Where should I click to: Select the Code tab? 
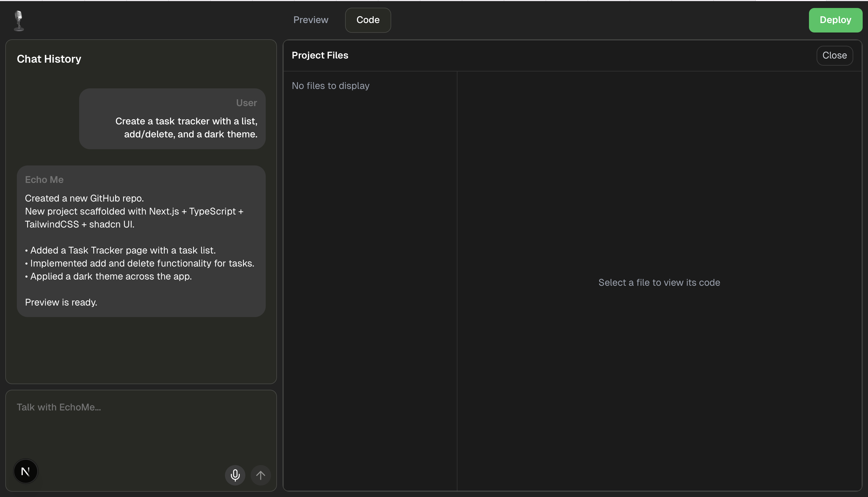(368, 20)
